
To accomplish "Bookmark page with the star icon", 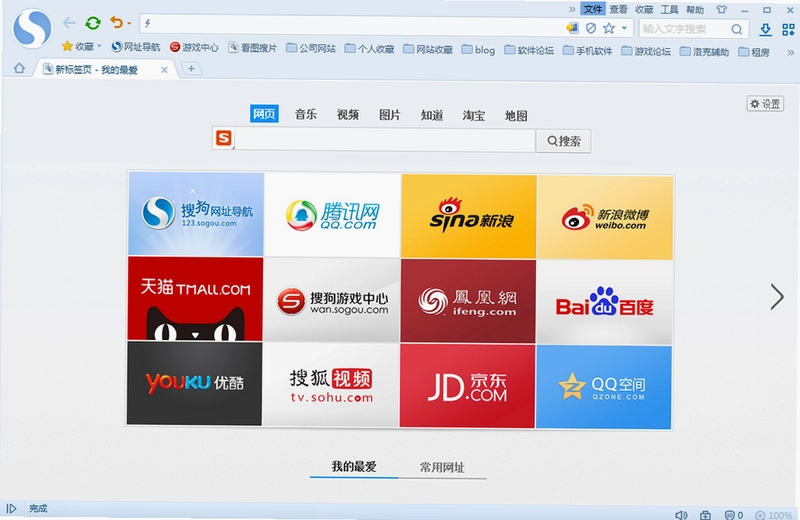I will [609, 28].
